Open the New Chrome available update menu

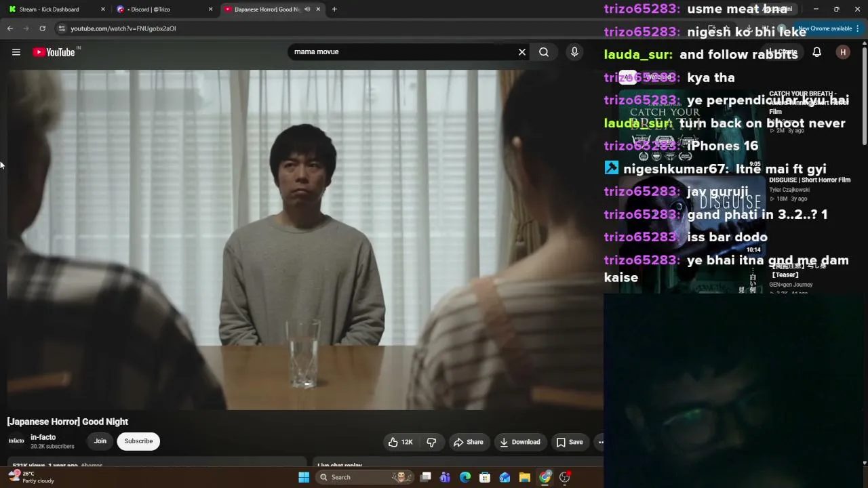(x=827, y=28)
